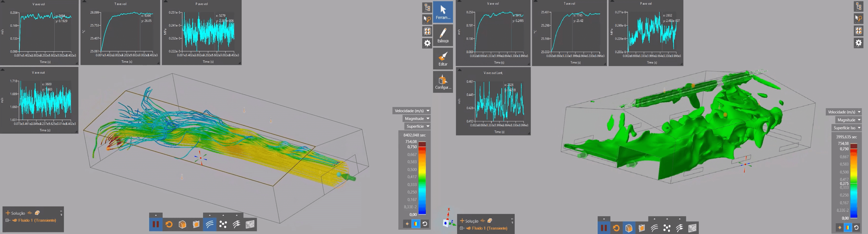Toggle the 3D volume display in the right toolbar
Screen dimensions: 868x234
(x=629, y=228)
